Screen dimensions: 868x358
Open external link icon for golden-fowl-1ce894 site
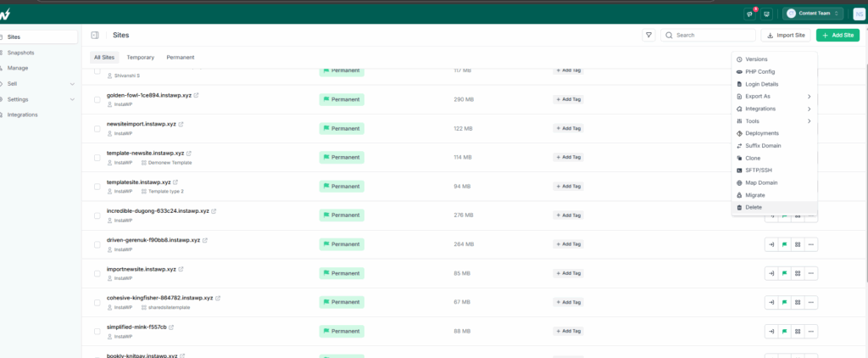click(x=197, y=95)
